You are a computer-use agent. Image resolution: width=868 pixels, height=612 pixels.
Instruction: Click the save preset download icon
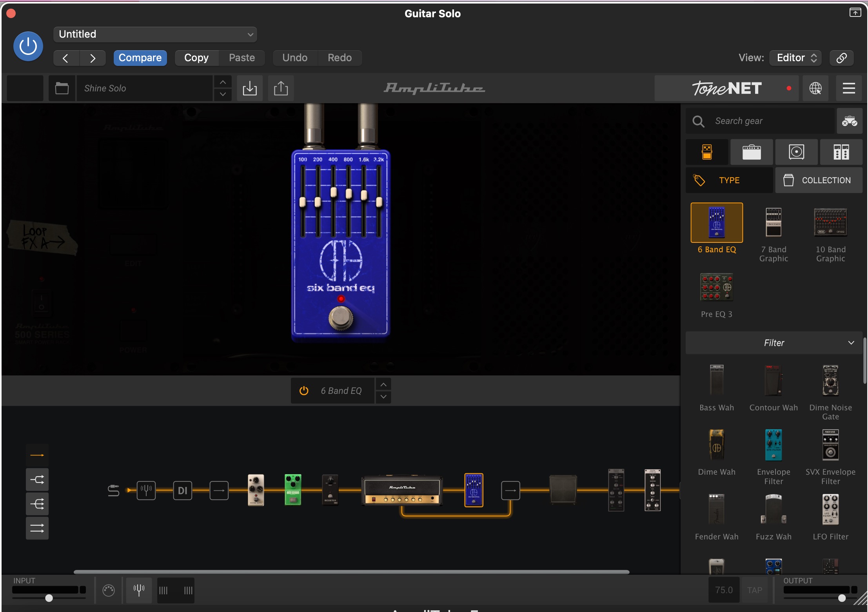click(x=250, y=88)
